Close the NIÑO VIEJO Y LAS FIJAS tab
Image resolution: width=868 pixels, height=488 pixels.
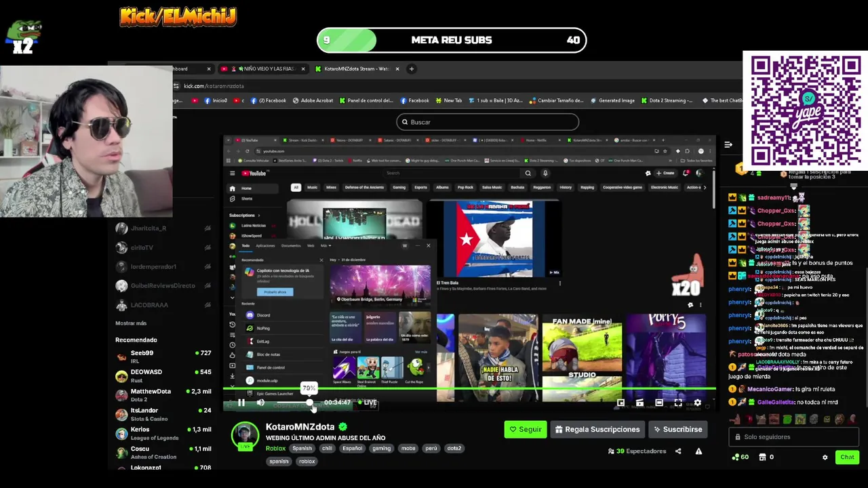click(303, 68)
